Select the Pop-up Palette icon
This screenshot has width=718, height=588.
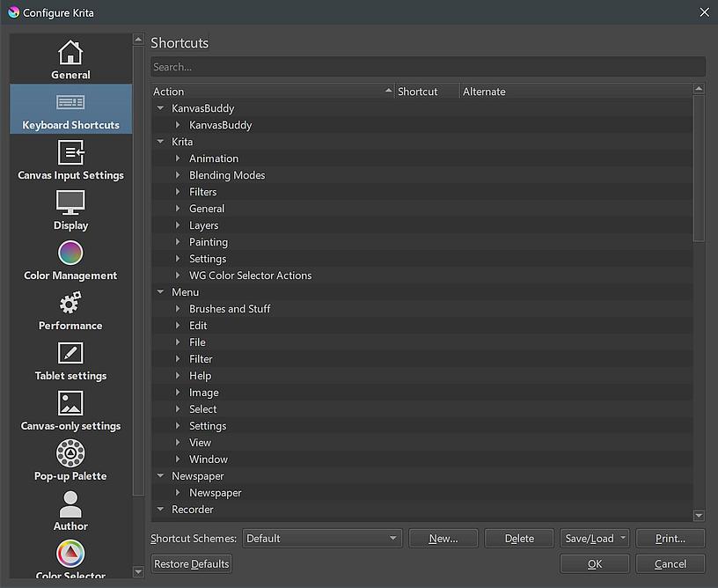pos(70,454)
